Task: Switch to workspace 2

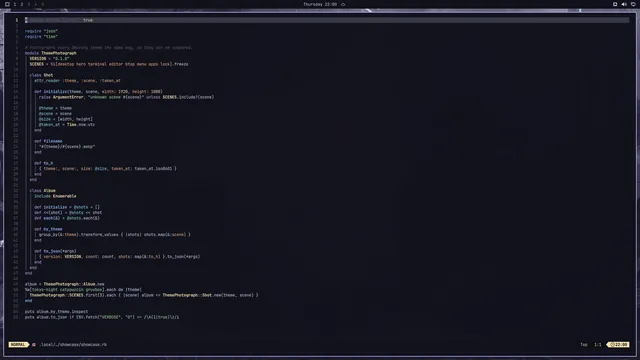Action: [x=22, y=4]
